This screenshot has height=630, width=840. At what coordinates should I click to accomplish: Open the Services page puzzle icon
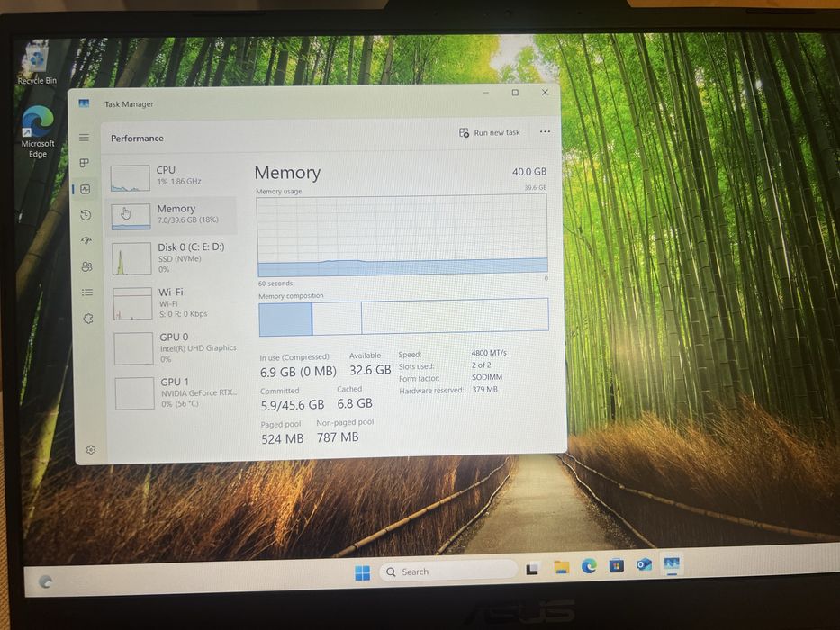[x=88, y=319]
